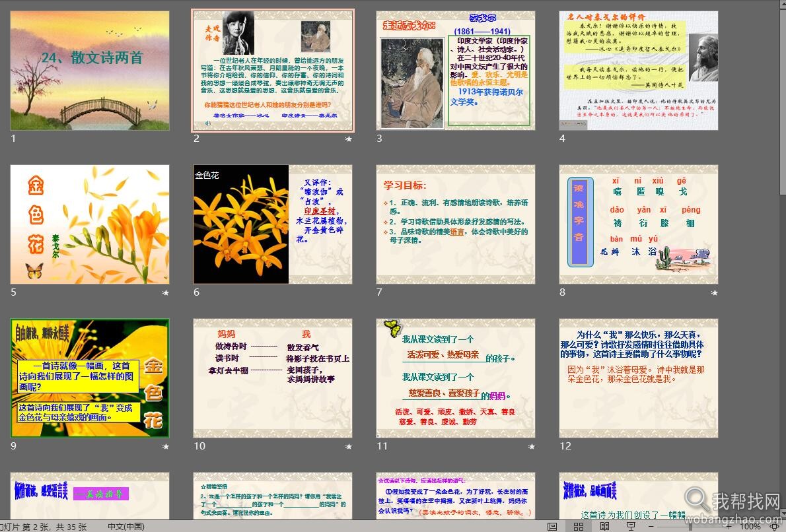Click the zoom out minus button
This screenshot has height=532, width=786.
[651, 527]
